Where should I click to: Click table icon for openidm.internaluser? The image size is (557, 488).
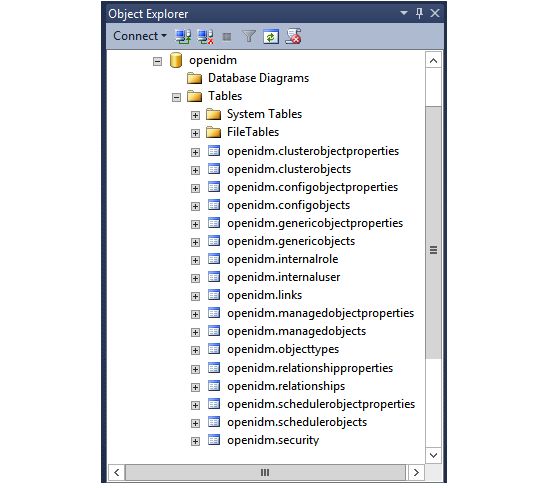(214, 277)
